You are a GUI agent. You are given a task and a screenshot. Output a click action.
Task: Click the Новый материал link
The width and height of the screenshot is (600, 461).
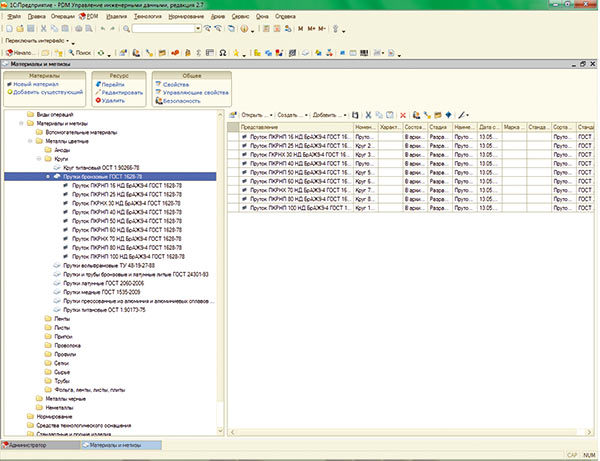click(38, 84)
